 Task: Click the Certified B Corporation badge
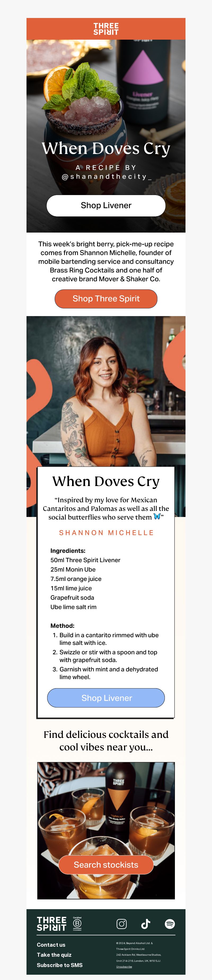point(77,923)
